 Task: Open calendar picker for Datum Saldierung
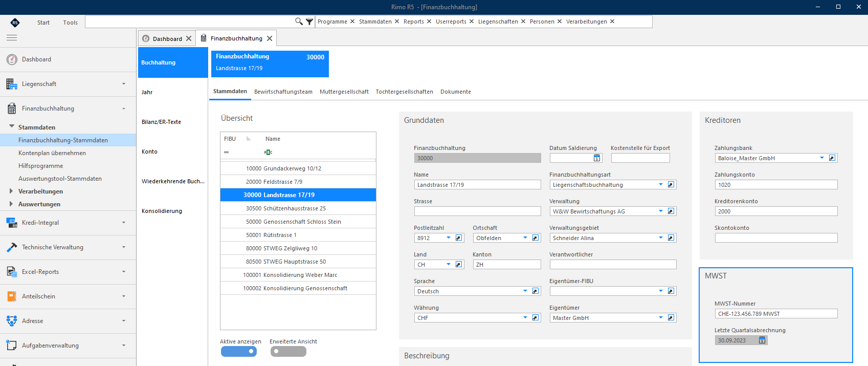pos(597,158)
